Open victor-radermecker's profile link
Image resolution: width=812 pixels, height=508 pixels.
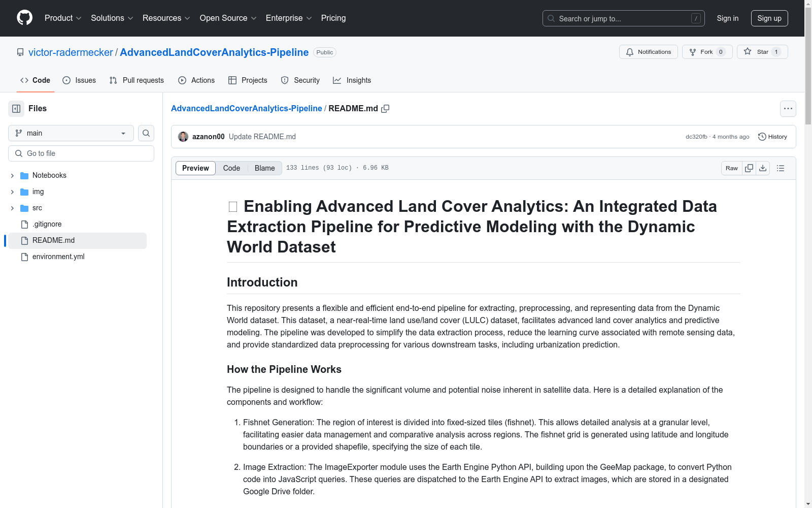70,52
